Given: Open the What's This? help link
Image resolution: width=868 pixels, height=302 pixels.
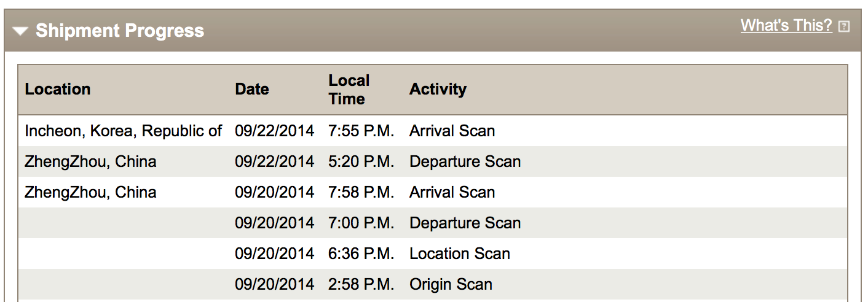Looking at the screenshot, I should 786,25.
